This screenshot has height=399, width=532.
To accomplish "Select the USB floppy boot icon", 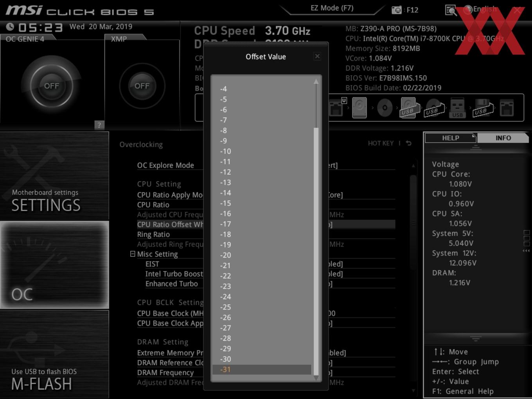I will pos(483,108).
